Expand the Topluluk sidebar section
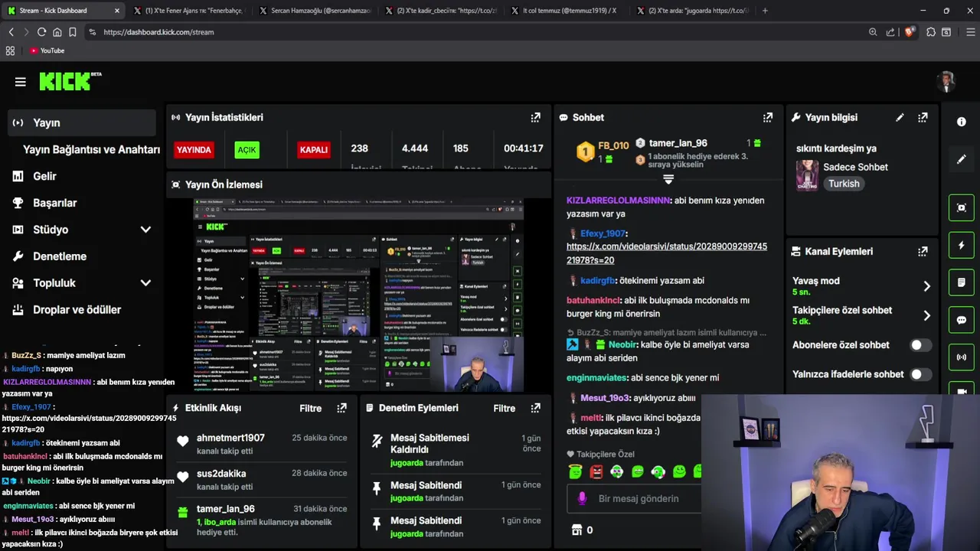Viewport: 980px width, 551px height. (145, 283)
